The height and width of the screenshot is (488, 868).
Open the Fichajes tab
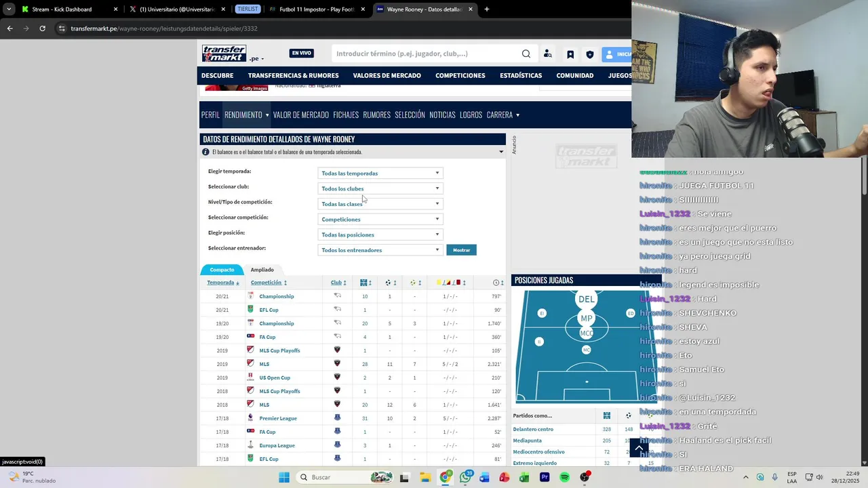click(346, 115)
